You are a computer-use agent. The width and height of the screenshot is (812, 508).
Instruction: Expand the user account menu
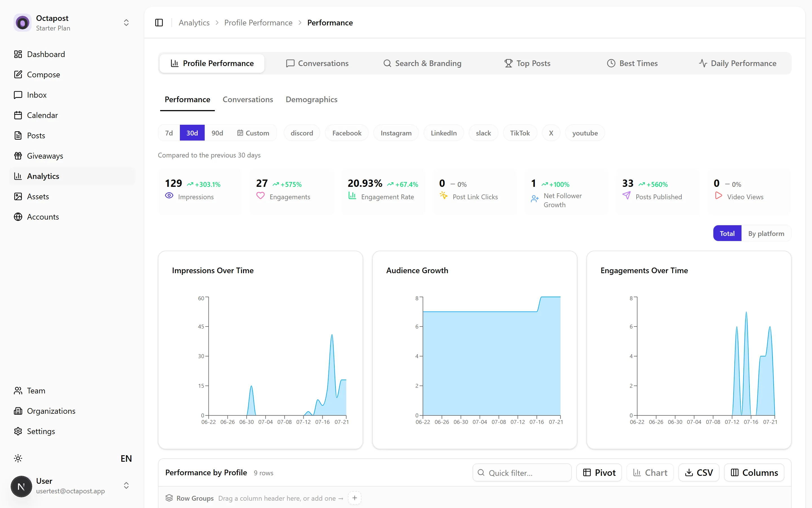coord(126,486)
